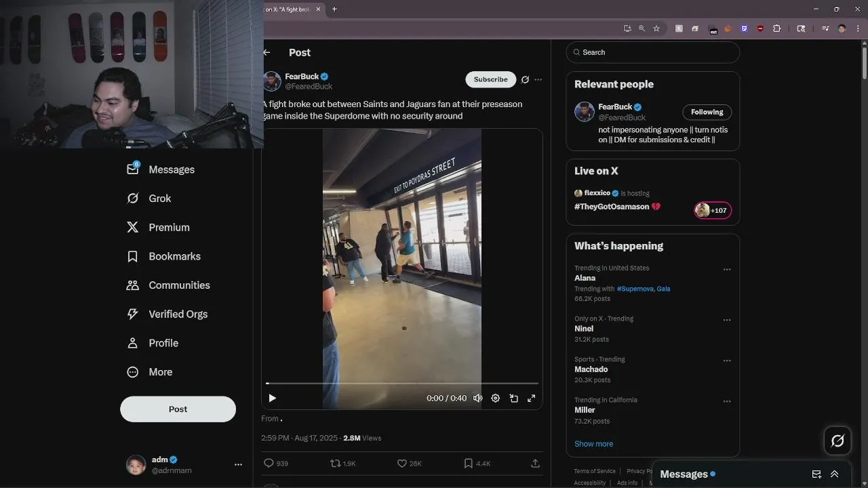Screen dimensions: 868x488
Task: Open the Extensions puzzle piece menu
Action: tap(777, 28)
